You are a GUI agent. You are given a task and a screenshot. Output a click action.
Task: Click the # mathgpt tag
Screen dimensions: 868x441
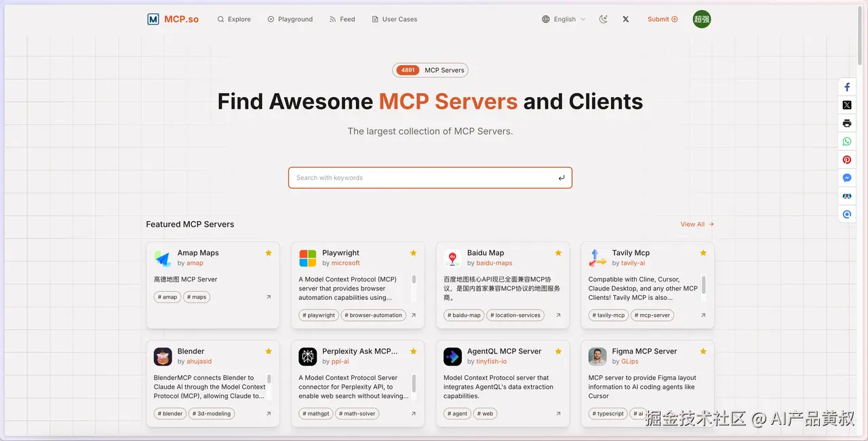pos(315,413)
